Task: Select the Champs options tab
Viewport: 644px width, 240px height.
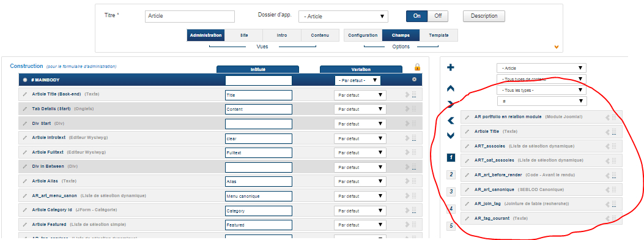Action: click(x=401, y=36)
